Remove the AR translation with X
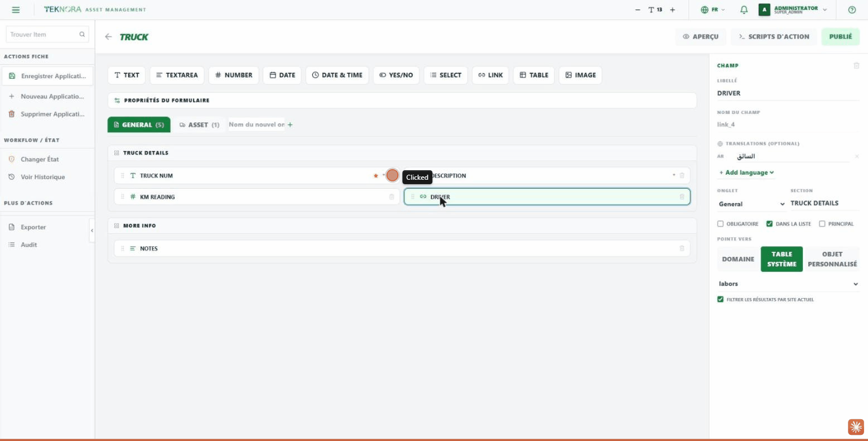Image resolution: width=868 pixels, height=441 pixels. tap(857, 157)
